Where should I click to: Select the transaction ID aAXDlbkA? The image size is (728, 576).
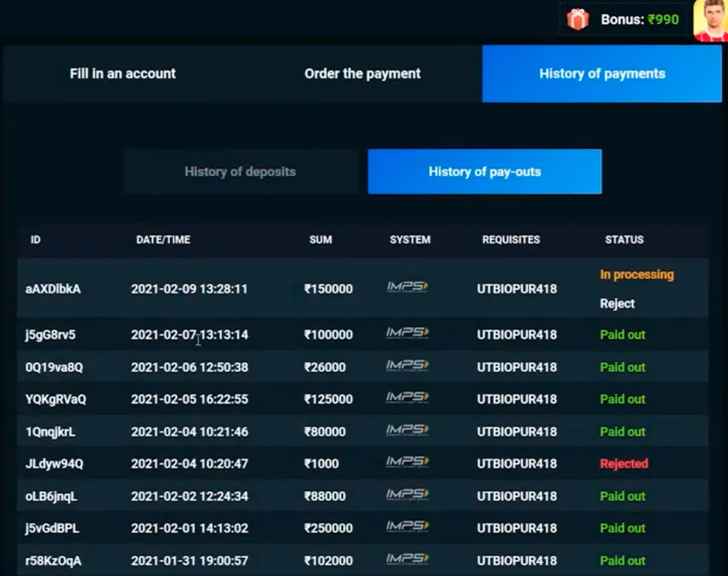tap(52, 288)
